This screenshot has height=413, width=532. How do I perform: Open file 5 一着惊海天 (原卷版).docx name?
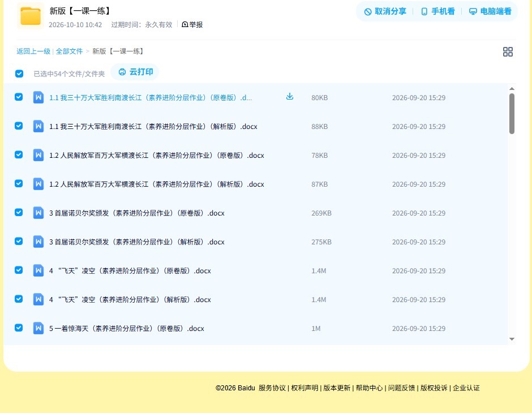[x=127, y=328]
